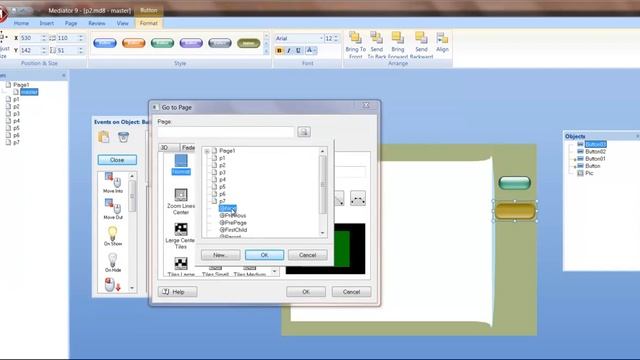Click OK in the page picker popup
The width and height of the screenshot is (640, 360).
click(264, 255)
